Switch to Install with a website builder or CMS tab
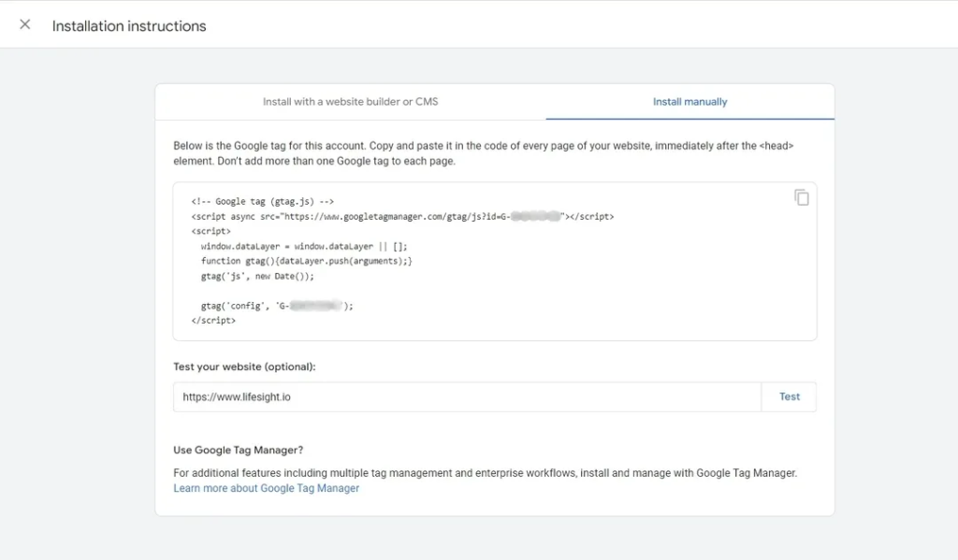958x560 pixels. point(350,101)
